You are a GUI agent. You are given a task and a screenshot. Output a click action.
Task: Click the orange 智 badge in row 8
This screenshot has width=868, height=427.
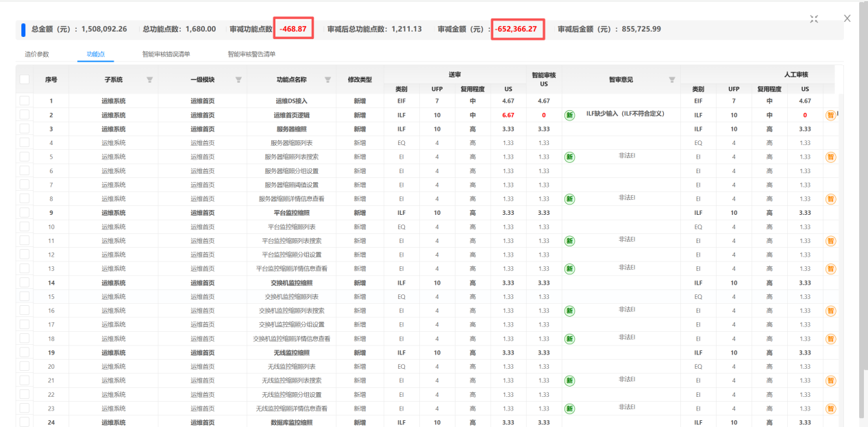coord(830,199)
